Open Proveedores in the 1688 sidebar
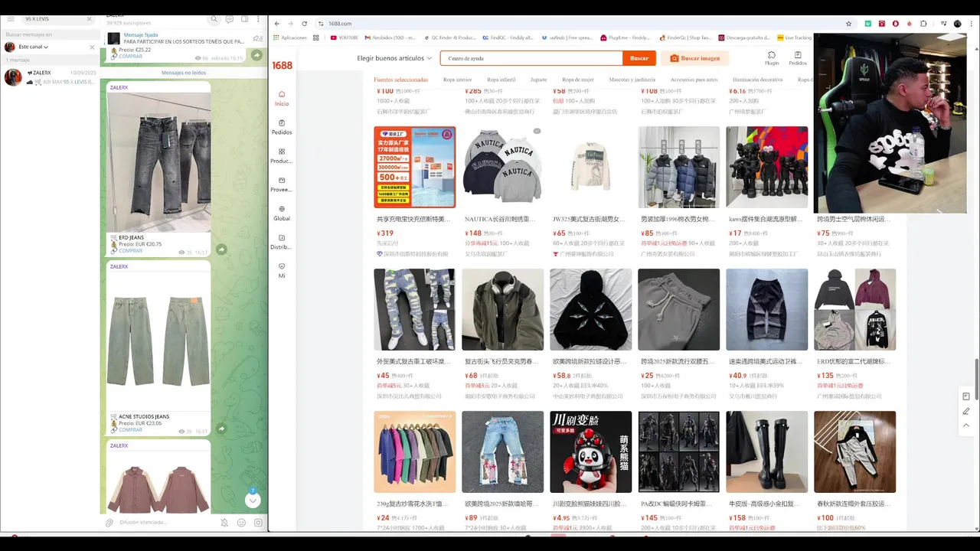The height and width of the screenshot is (551, 980). pyautogui.click(x=282, y=184)
